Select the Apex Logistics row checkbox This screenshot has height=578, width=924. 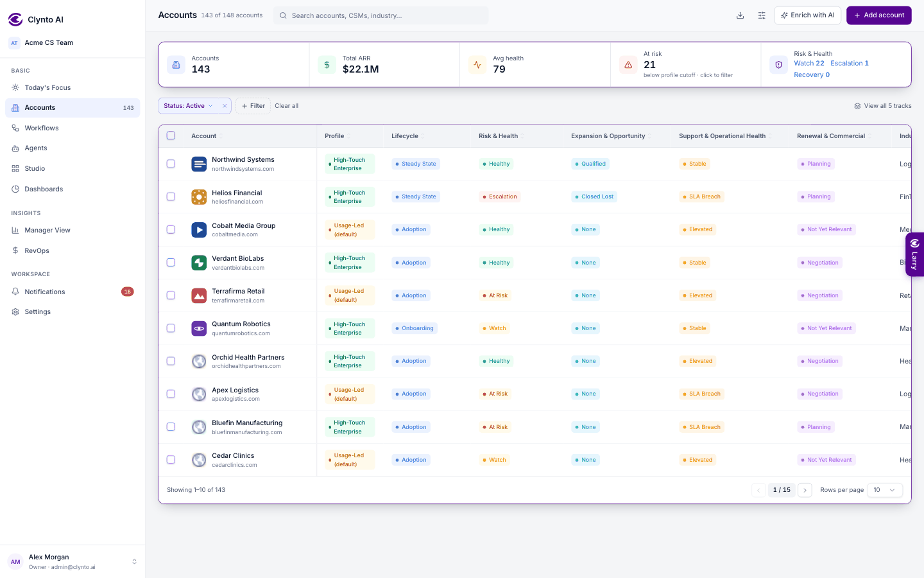[171, 394]
